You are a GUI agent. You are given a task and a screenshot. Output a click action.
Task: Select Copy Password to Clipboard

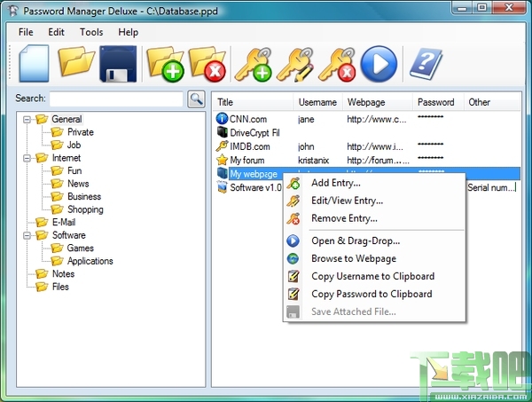[372, 294]
